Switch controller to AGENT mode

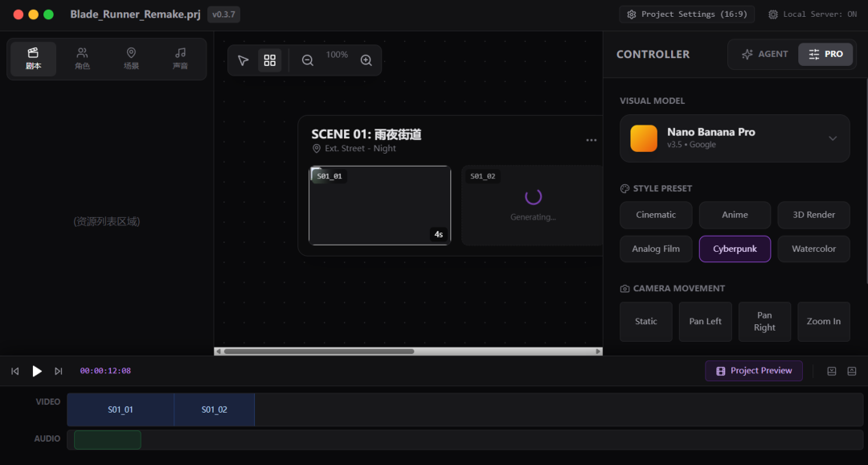[x=764, y=54]
